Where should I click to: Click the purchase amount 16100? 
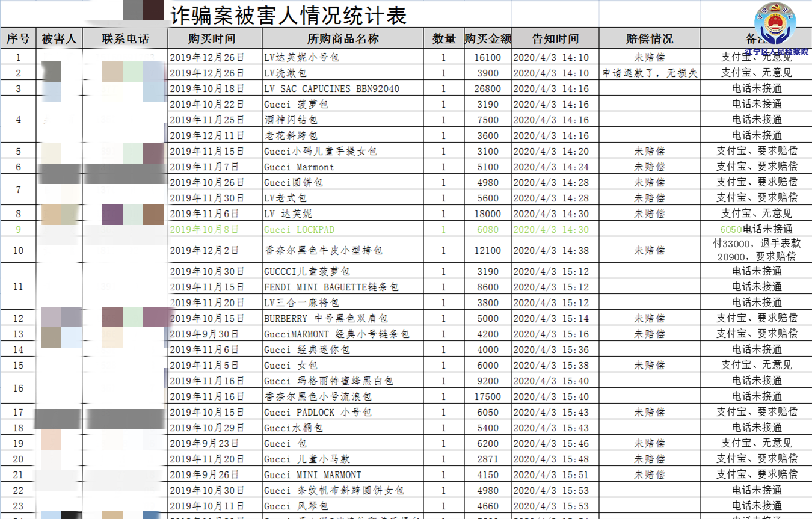point(487,58)
